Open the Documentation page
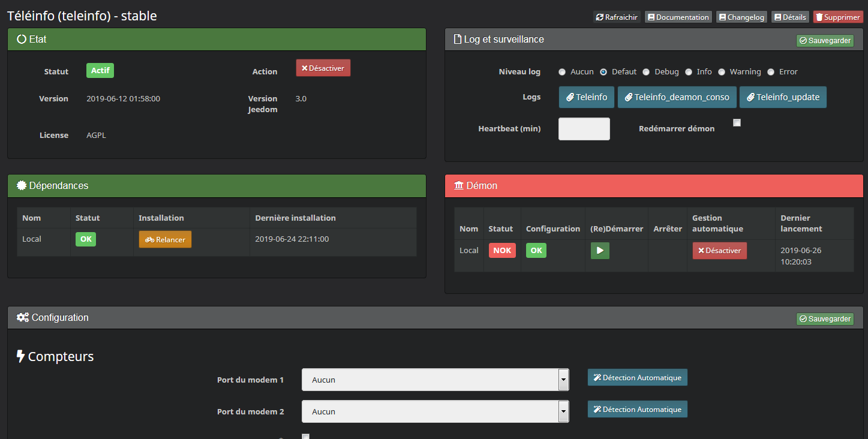Image resolution: width=868 pixels, height=439 pixels. (x=678, y=17)
